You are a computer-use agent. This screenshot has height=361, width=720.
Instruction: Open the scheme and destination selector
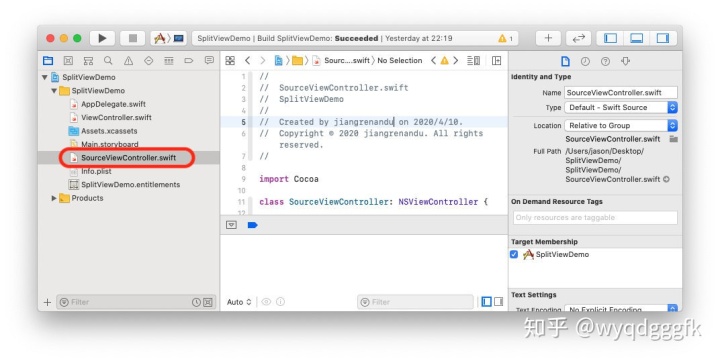169,38
